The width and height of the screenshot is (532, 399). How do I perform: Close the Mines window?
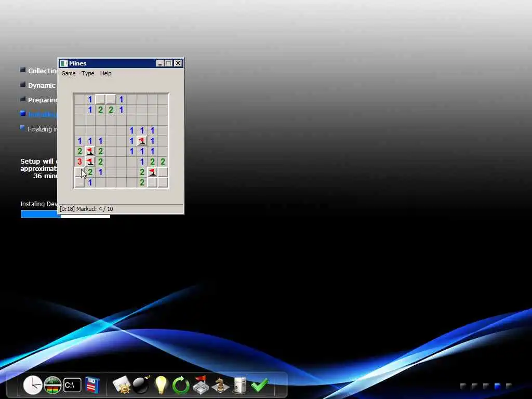(178, 63)
